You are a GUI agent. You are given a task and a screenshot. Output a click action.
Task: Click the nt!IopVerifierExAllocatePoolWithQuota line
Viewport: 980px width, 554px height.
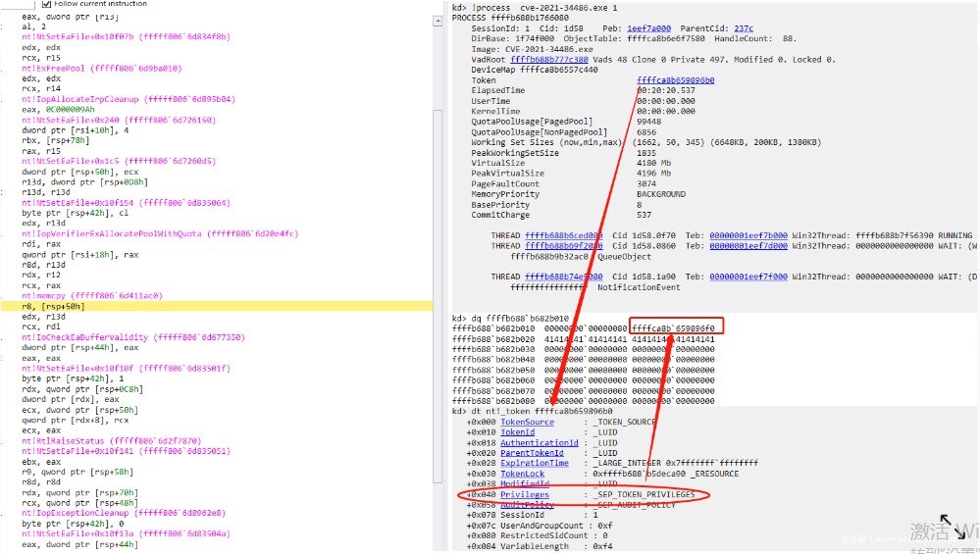pos(160,233)
